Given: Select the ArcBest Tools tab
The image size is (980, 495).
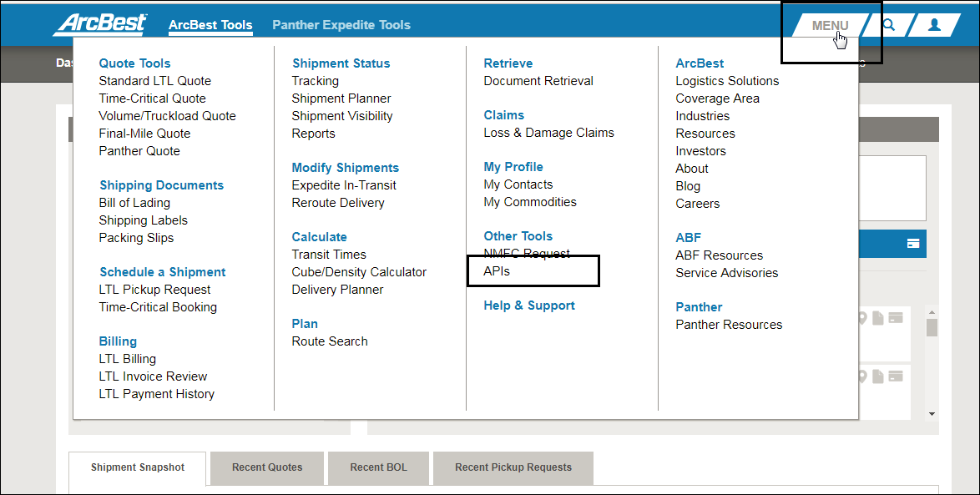Looking at the screenshot, I should pyautogui.click(x=210, y=25).
